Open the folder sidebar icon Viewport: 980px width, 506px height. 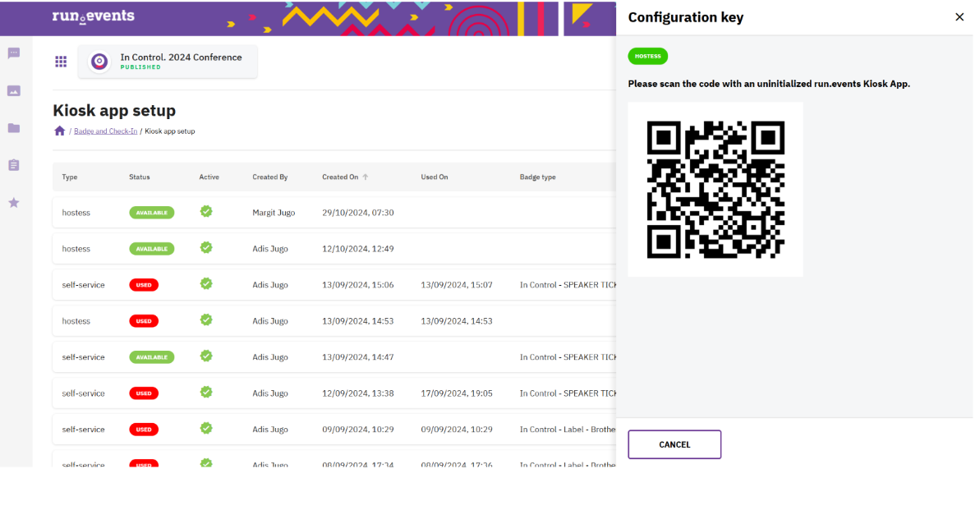[x=14, y=128]
